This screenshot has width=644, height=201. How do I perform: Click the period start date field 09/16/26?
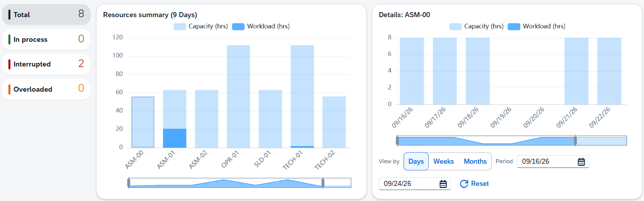(x=553, y=162)
